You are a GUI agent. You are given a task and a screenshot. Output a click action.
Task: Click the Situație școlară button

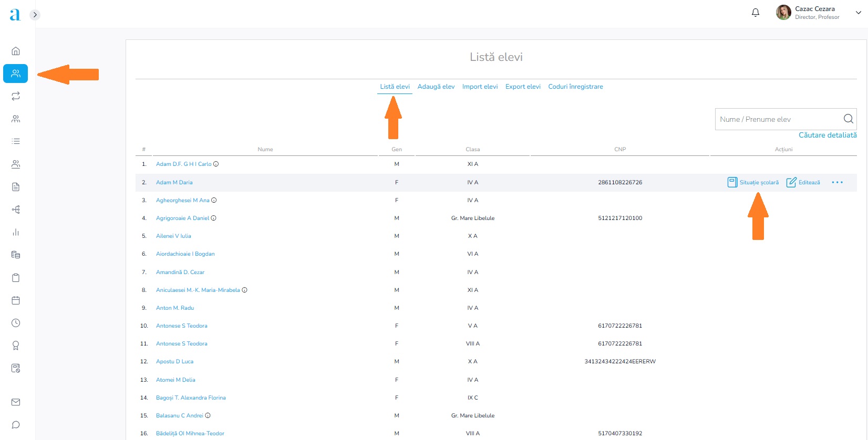[x=753, y=182]
